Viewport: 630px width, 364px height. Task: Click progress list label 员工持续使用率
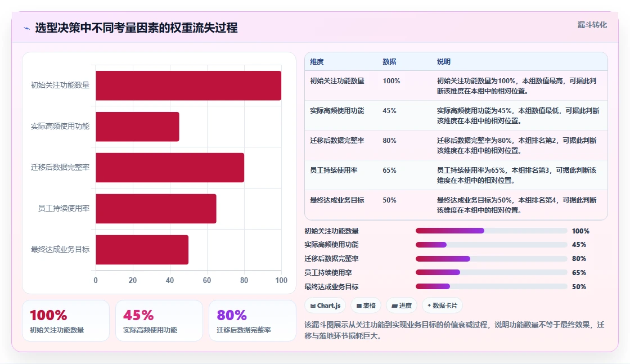[328, 272]
